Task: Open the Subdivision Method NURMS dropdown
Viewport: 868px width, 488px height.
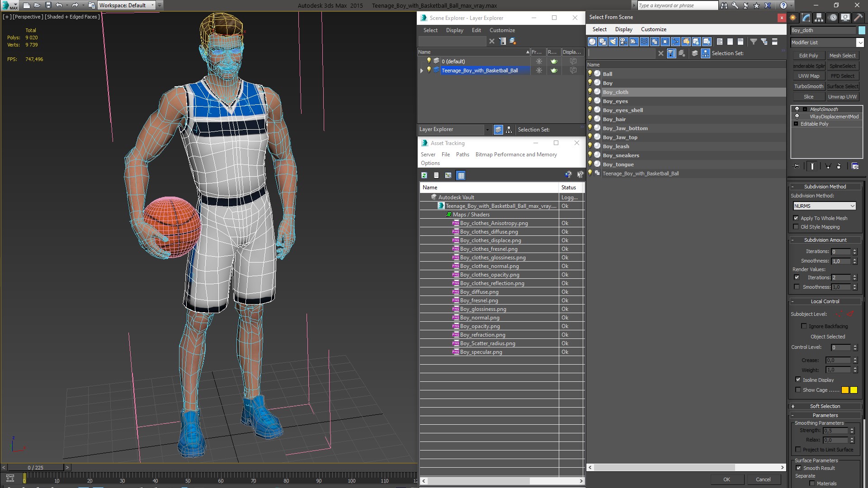Action: pos(825,206)
